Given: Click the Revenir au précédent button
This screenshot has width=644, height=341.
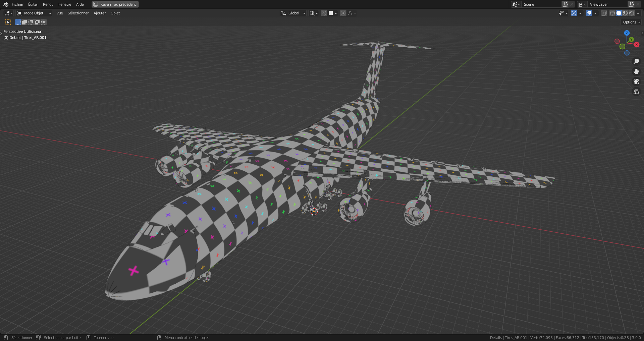Looking at the screenshot, I should coord(115,4).
